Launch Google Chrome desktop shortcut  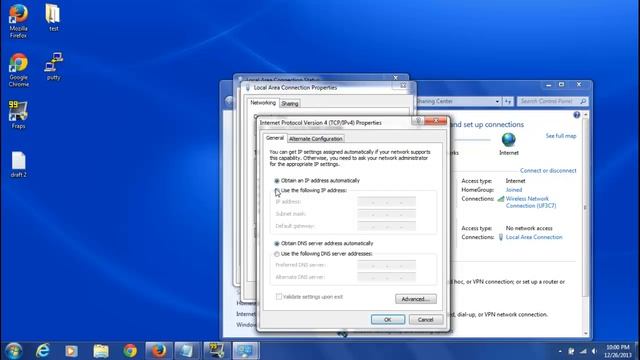[x=18, y=70]
